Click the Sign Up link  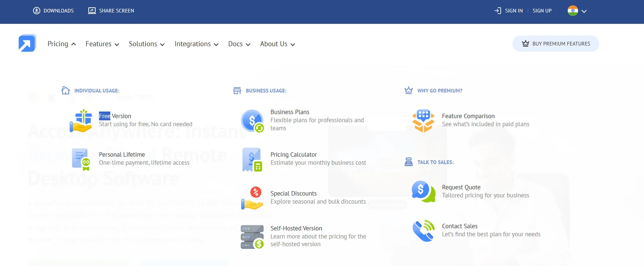coord(542,11)
